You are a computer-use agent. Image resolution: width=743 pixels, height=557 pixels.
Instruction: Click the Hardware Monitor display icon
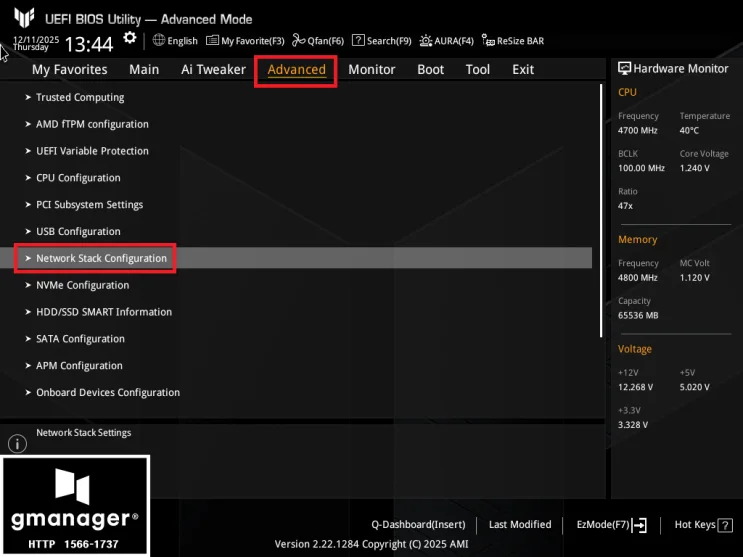tap(624, 69)
